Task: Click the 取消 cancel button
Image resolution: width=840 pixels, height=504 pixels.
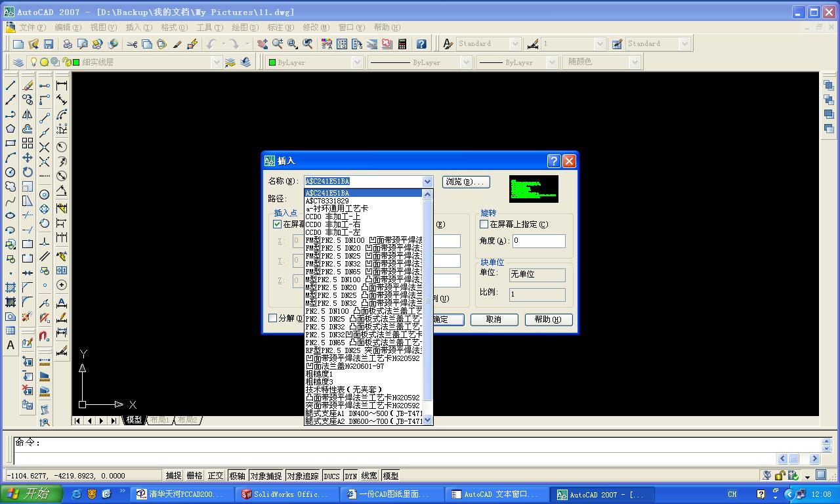Action: (x=493, y=320)
